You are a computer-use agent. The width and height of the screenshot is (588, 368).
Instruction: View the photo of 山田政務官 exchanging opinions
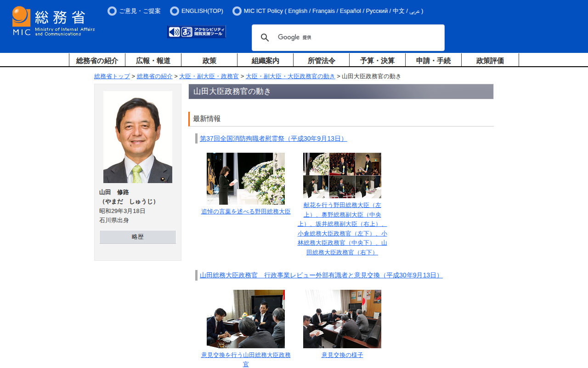point(246,319)
